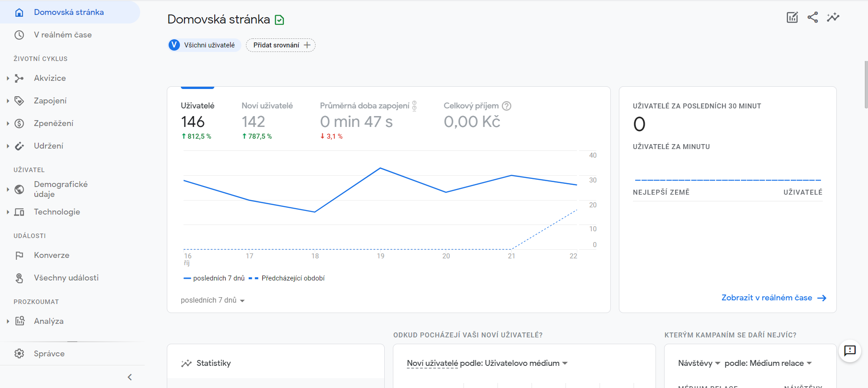The height and width of the screenshot is (388, 868).
Task: Select the Všichni uživatelé segment chip
Action: (x=204, y=45)
